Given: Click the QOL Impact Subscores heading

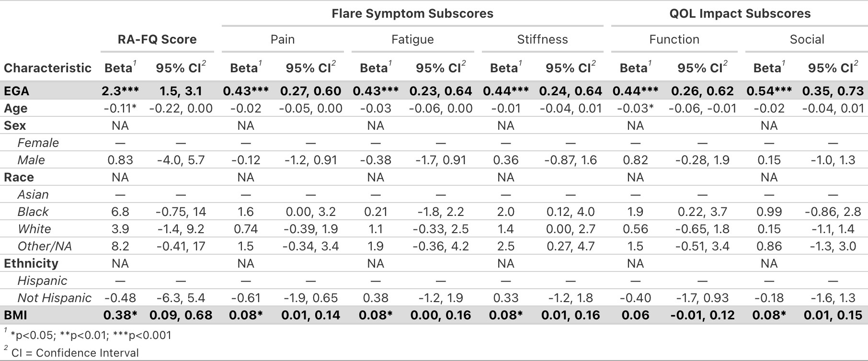Looking at the screenshot, I should pos(740,13).
